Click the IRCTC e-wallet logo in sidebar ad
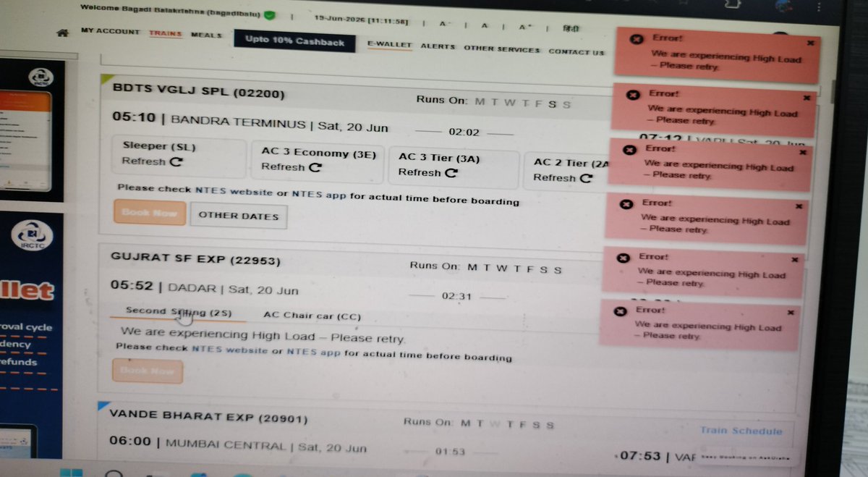The image size is (868, 477). [33, 235]
